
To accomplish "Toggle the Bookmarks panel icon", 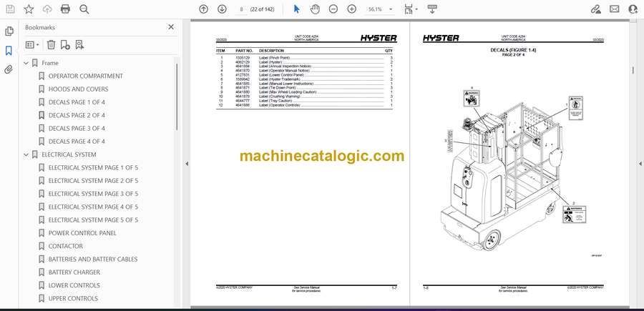I will 9,51.
